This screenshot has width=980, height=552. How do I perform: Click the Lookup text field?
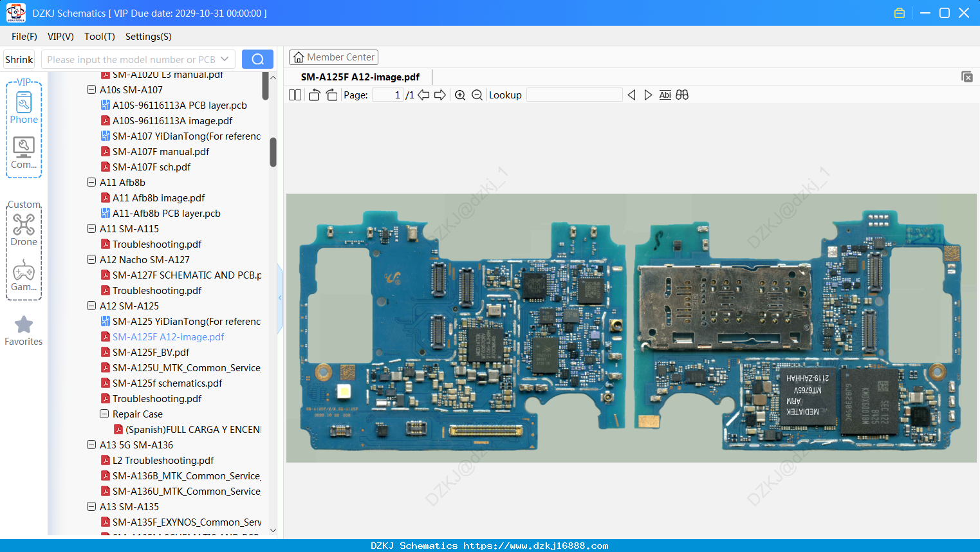point(575,95)
